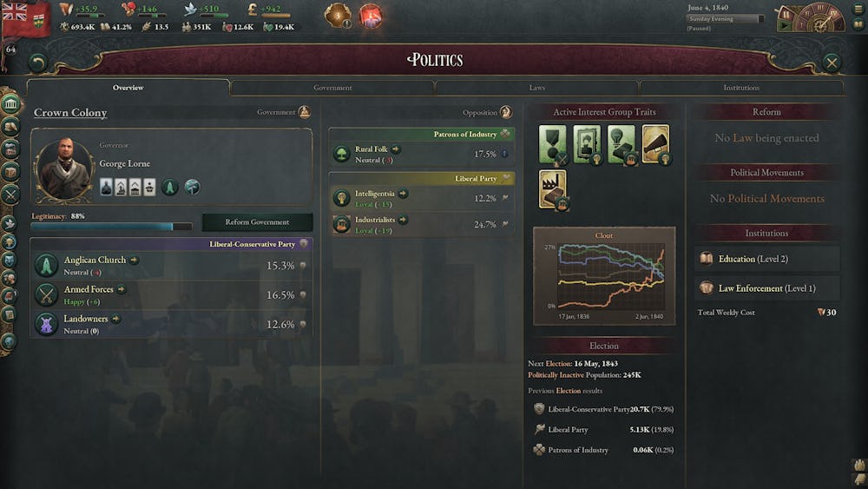This screenshot has width=868, height=489.
Task: Expand Industrialists details arrow
Action: pos(403,220)
